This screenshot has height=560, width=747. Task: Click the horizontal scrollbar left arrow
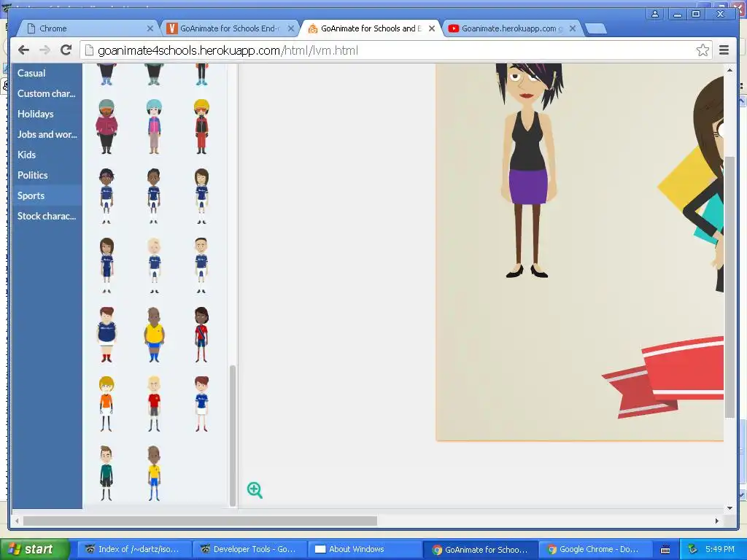[18, 521]
